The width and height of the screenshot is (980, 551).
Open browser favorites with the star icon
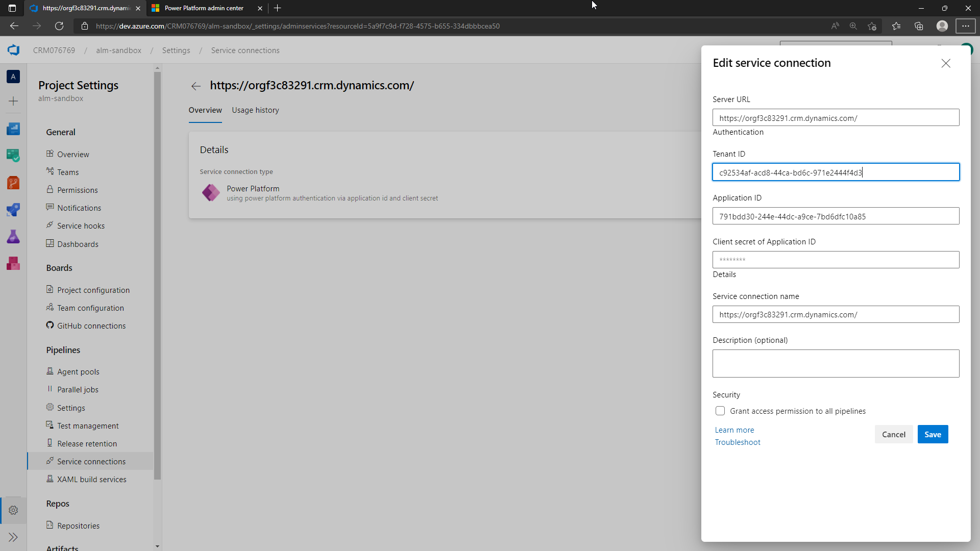[x=897, y=26]
